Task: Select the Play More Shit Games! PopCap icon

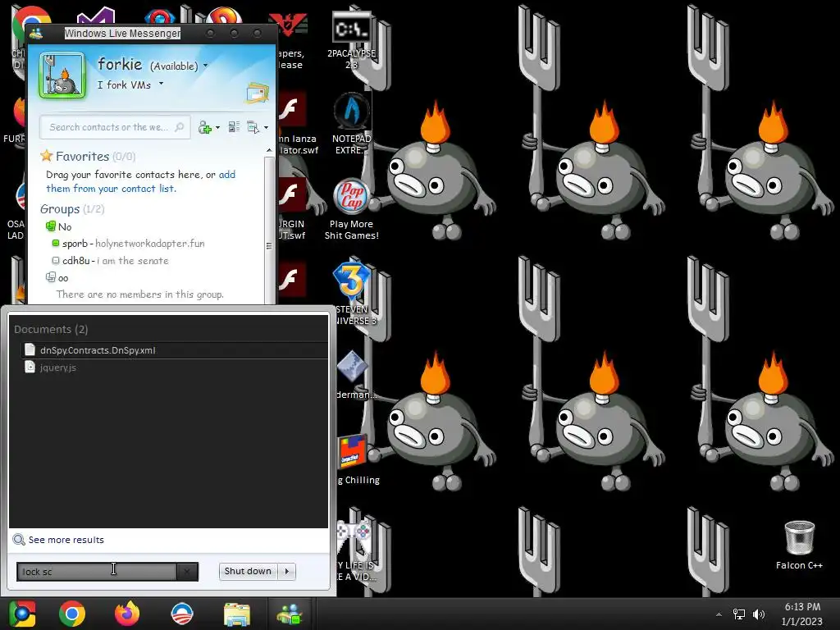Action: tap(351, 209)
